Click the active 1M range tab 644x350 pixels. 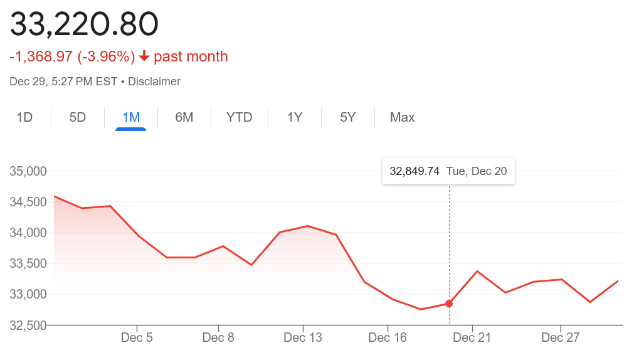click(131, 117)
